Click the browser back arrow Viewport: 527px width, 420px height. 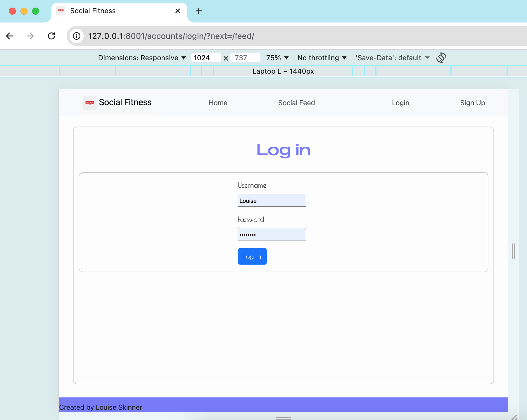tap(10, 36)
